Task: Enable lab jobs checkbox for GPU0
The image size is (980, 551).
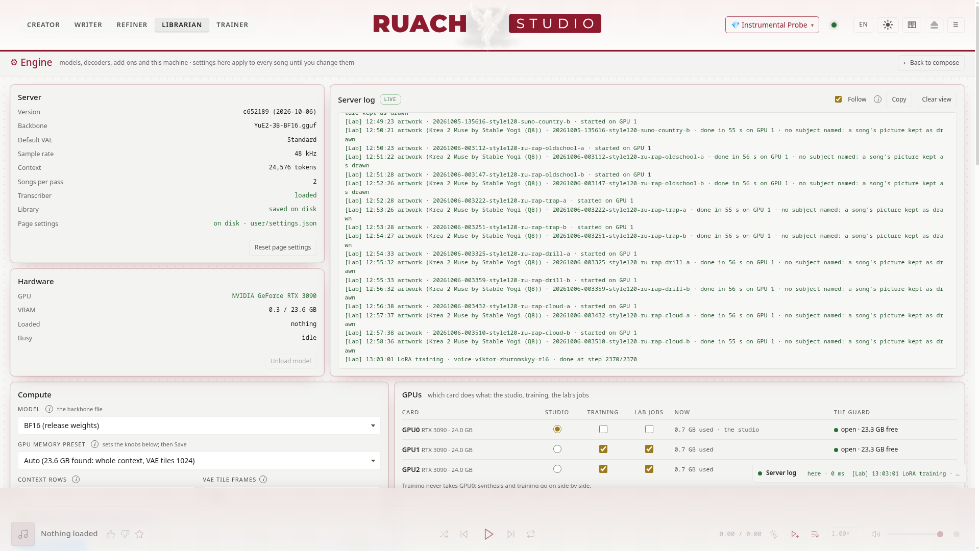Action: 649,430
